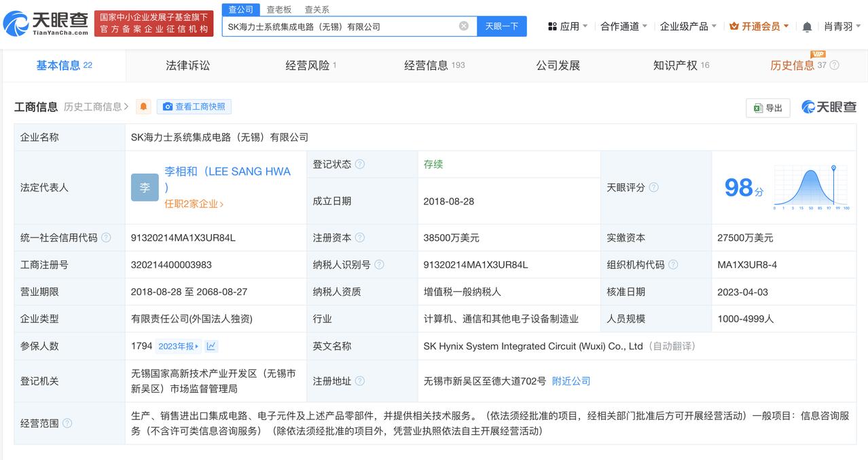Screen dimensions: 868x460
Task: Click the address 无锡市新吴区至德大道702号
Action: tap(485, 381)
